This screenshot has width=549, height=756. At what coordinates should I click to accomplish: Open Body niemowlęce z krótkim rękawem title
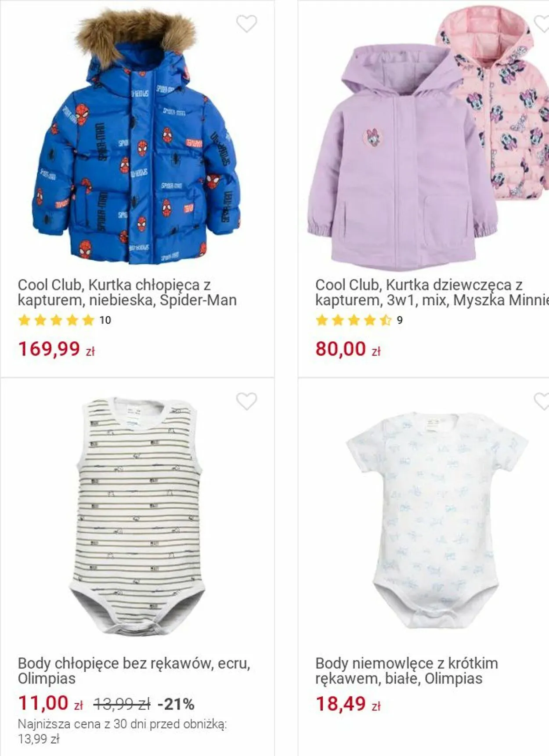pos(407,671)
